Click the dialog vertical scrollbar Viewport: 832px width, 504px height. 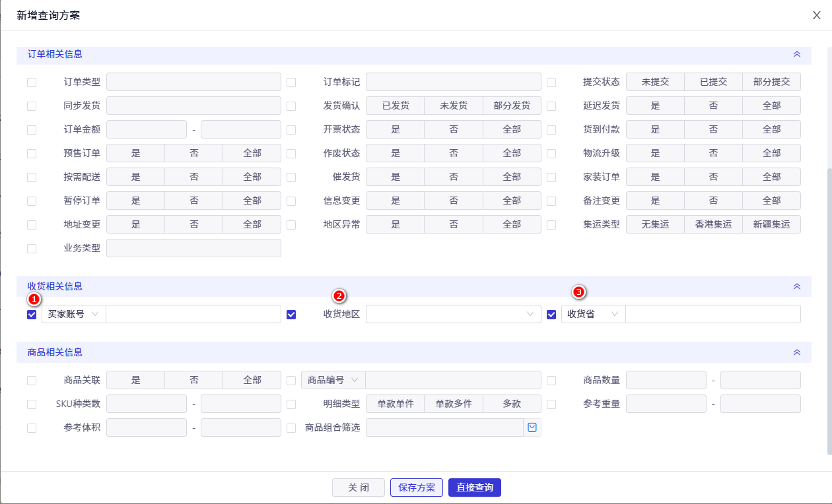pos(829,310)
